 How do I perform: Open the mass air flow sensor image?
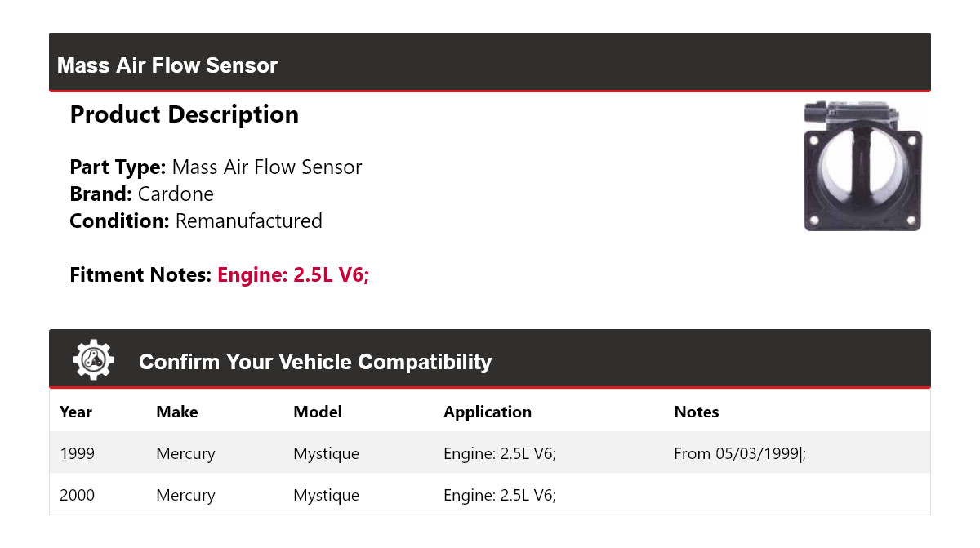[862, 166]
